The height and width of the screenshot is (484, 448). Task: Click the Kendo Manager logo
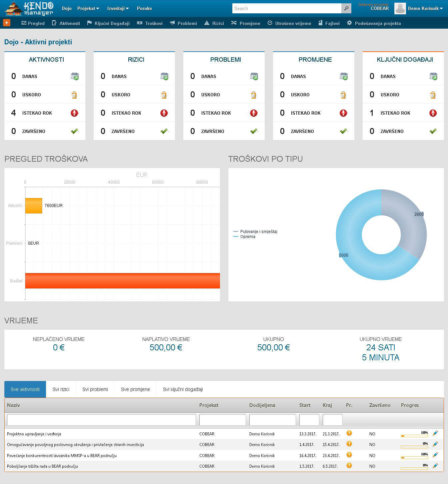tap(29, 8)
